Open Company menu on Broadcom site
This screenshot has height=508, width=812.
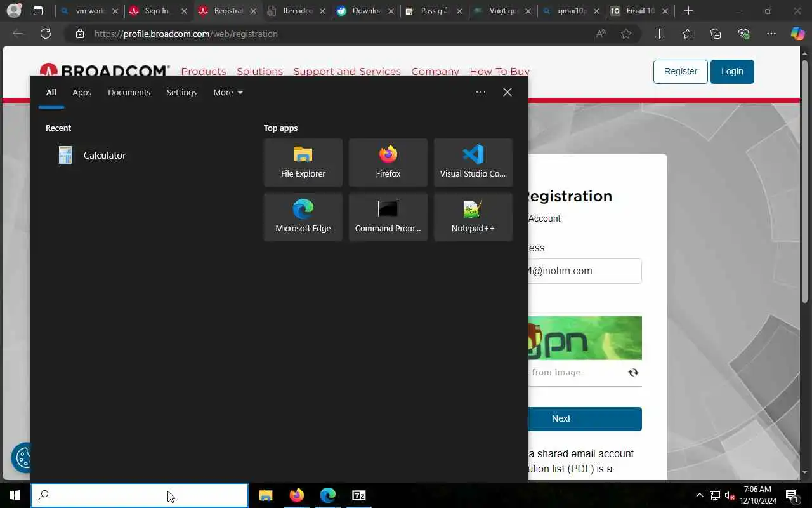tap(435, 72)
